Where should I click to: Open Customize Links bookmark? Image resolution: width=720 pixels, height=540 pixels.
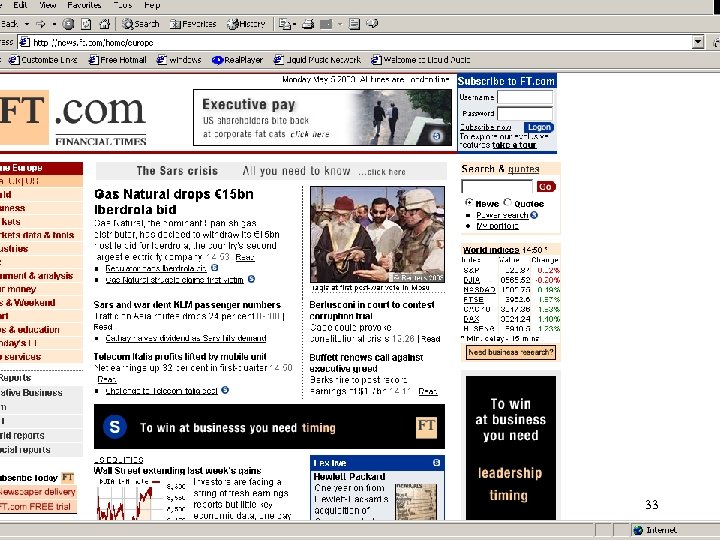[44, 60]
